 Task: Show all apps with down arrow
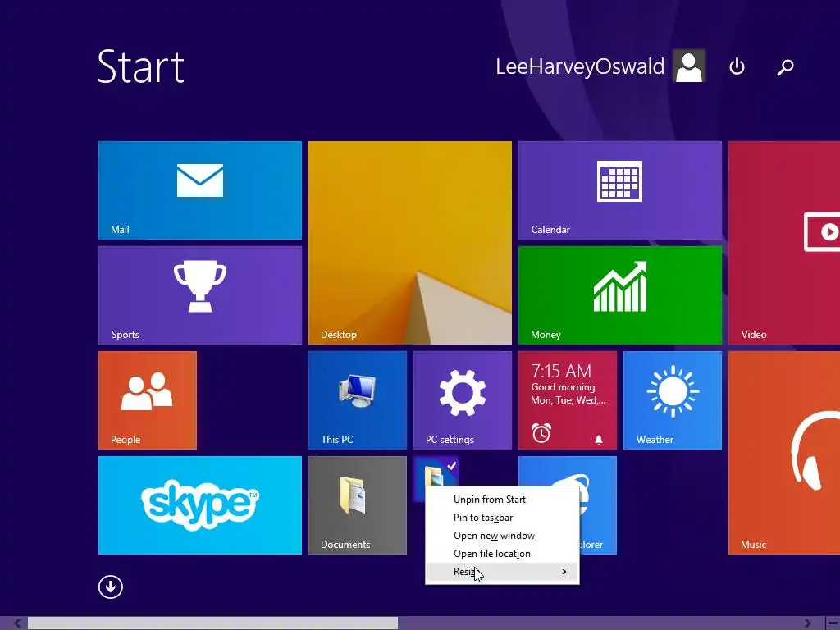tap(111, 587)
